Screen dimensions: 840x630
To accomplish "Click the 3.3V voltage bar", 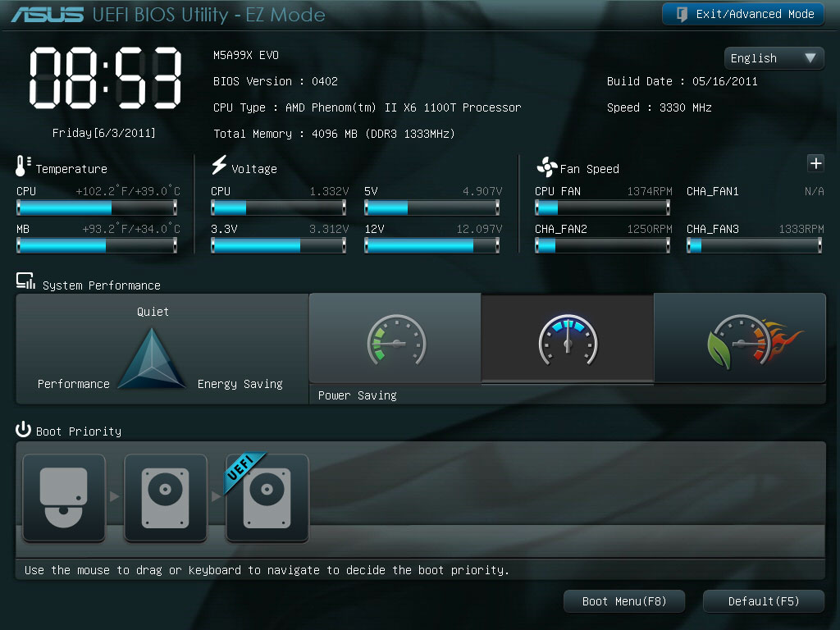I will (279, 245).
